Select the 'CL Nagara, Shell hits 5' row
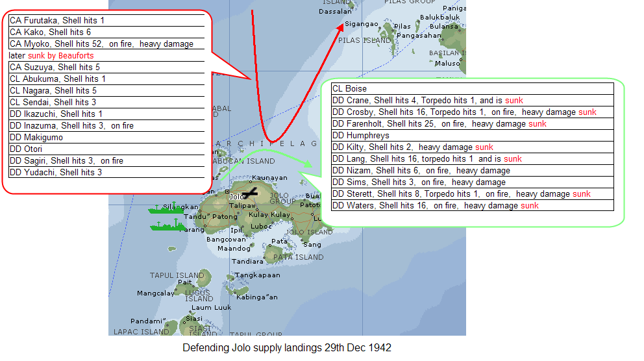The height and width of the screenshot is (361, 644). pyautogui.click(x=106, y=90)
